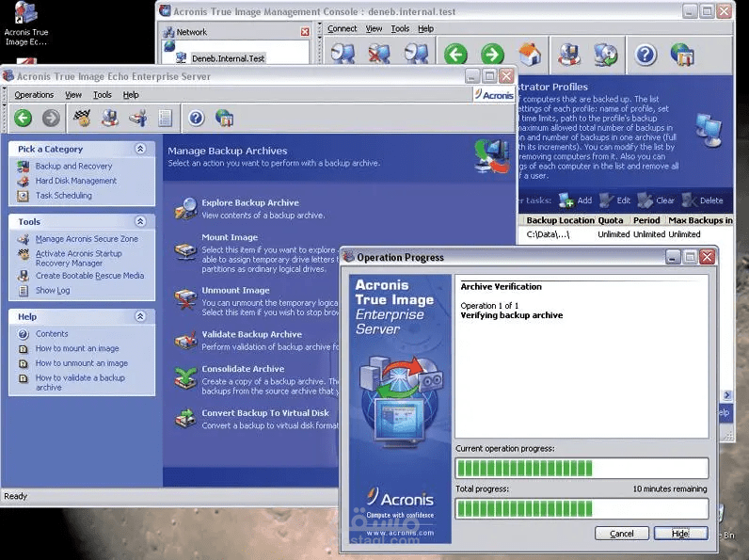This screenshot has width=749, height=560.
Task: Click Hide in Operation Progress dialog
Action: point(680,534)
